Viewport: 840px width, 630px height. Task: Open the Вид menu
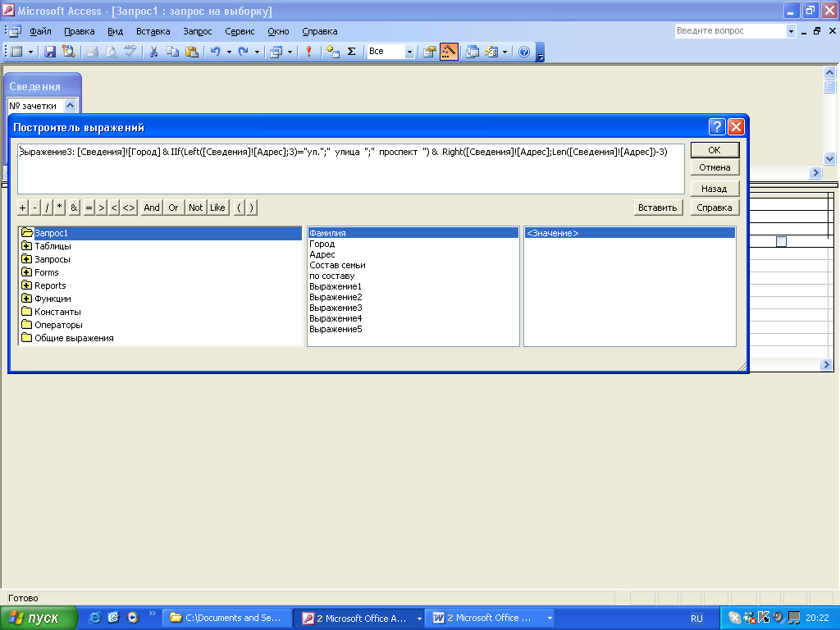pyautogui.click(x=115, y=31)
